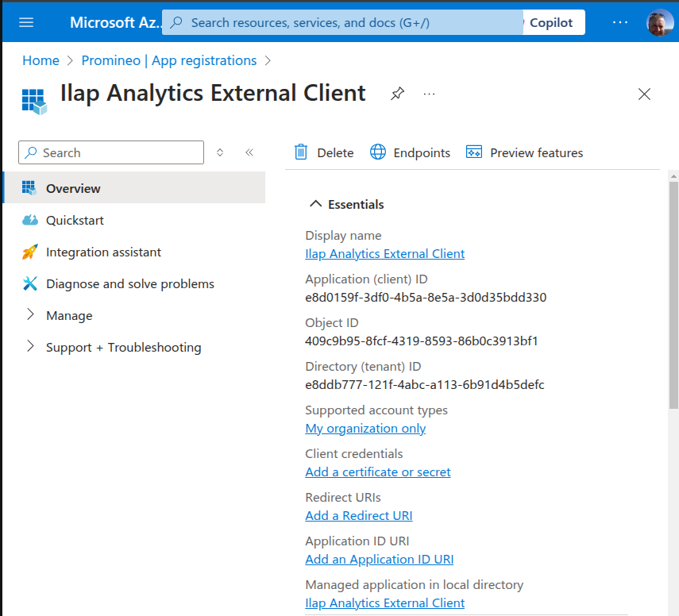Open Diagnose and solve problems

point(130,284)
